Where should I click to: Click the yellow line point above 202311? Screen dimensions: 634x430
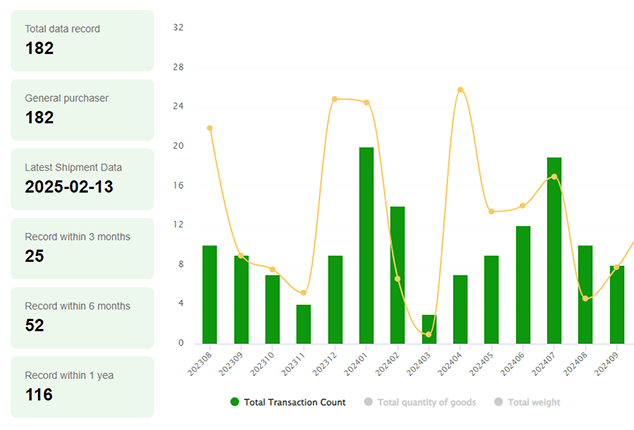[304, 293]
